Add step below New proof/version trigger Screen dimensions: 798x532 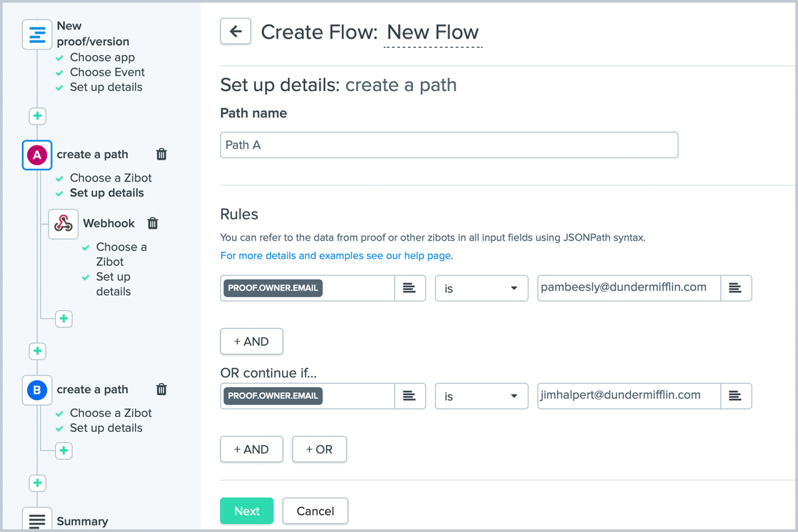(37, 116)
